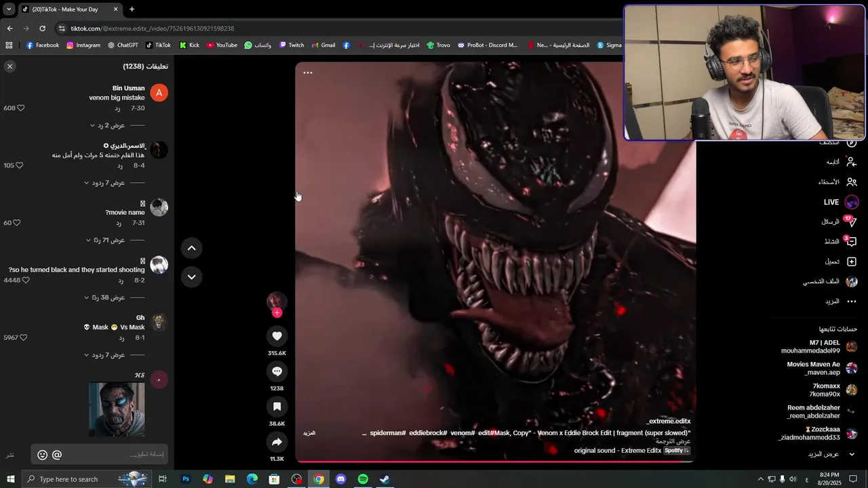Screen dimensions: 868x488
Task: Open followed account Movies Maven Ae
Action: pyautogui.click(x=822, y=368)
